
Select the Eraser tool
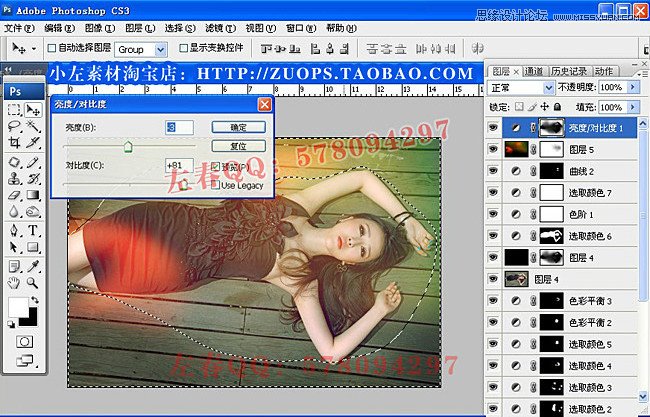pyautogui.click(x=14, y=195)
